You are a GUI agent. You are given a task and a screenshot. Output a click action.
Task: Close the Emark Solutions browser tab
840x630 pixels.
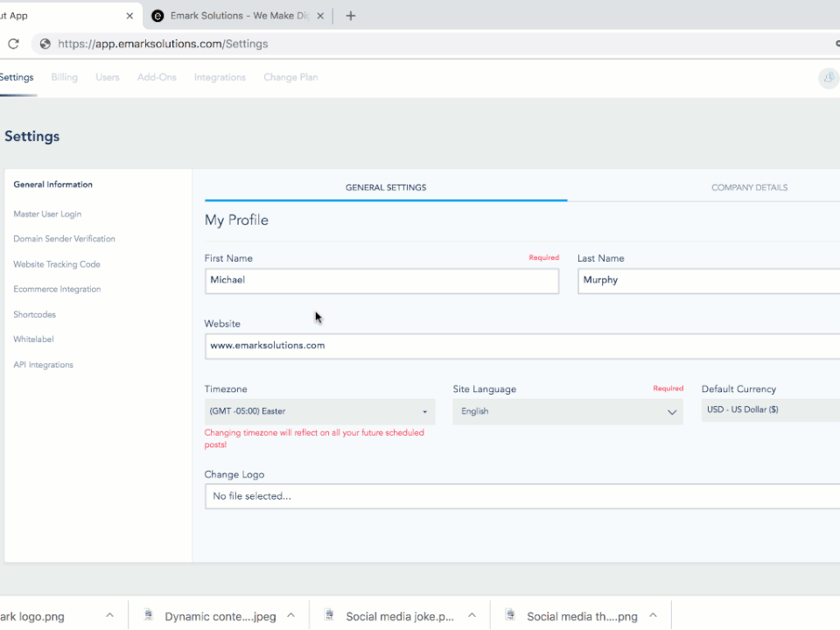pos(321,16)
